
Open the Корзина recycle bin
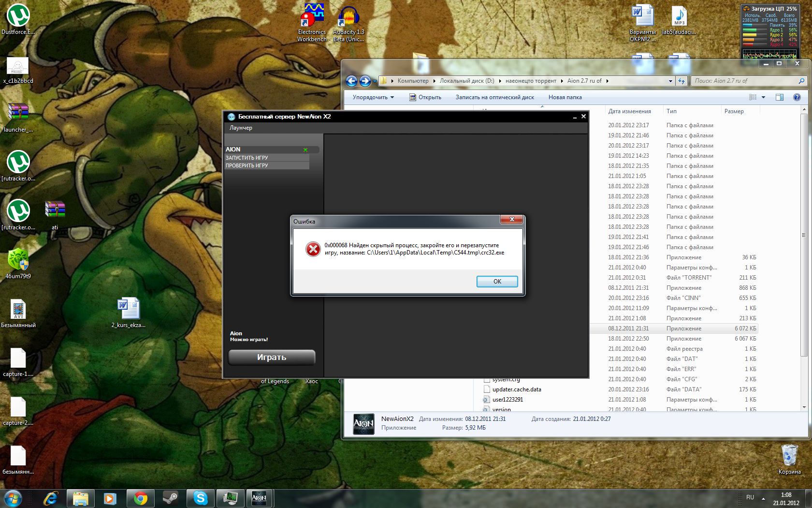789,459
